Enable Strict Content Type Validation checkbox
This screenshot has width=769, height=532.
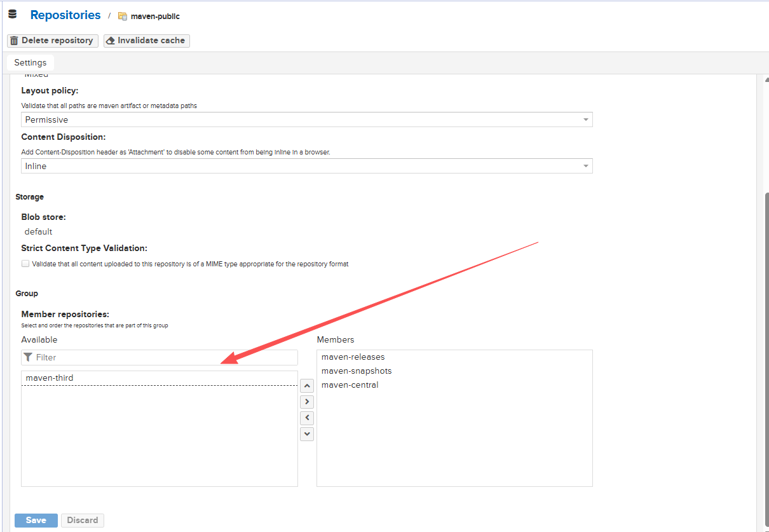coord(25,264)
